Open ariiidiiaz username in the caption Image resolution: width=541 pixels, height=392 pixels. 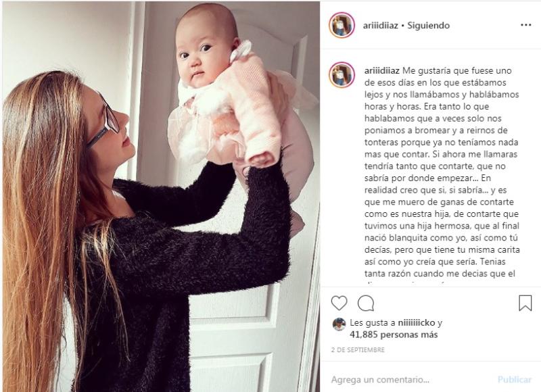382,71
